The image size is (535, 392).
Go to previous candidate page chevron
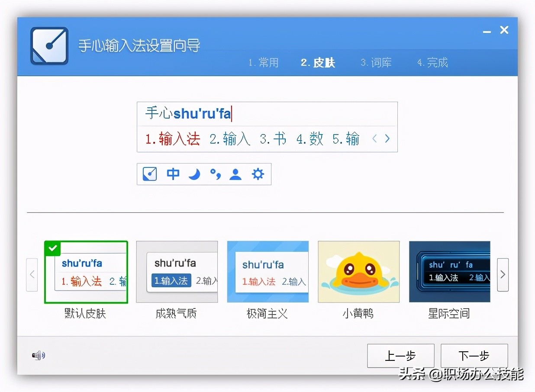(375, 139)
